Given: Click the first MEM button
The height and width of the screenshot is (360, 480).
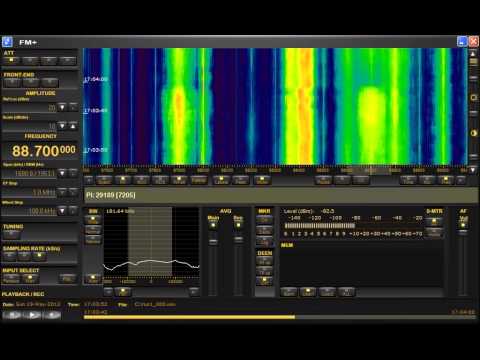Looking at the screenshot, I should pyautogui.click(x=289, y=292).
